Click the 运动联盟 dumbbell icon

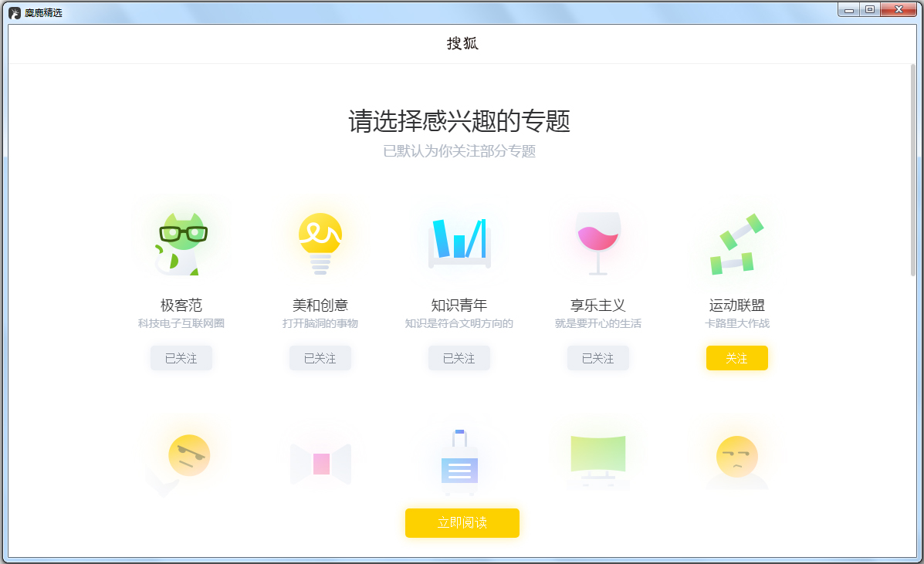pyautogui.click(x=736, y=244)
